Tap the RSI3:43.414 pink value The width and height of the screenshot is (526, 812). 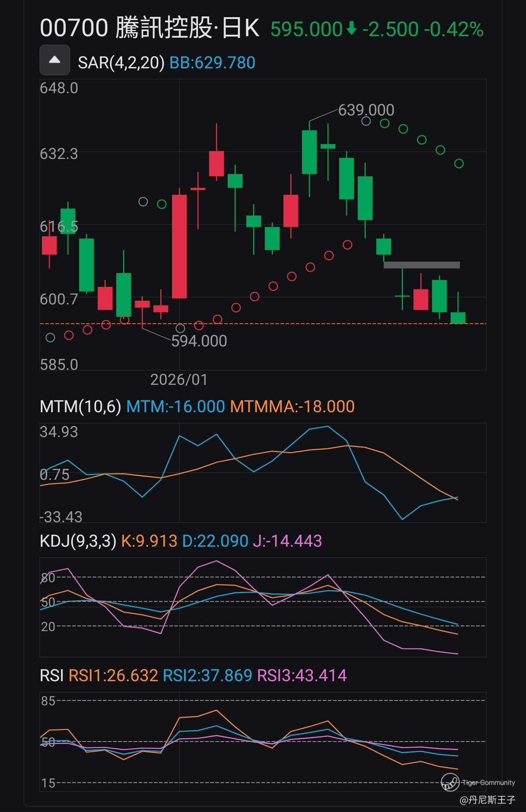[x=302, y=675]
